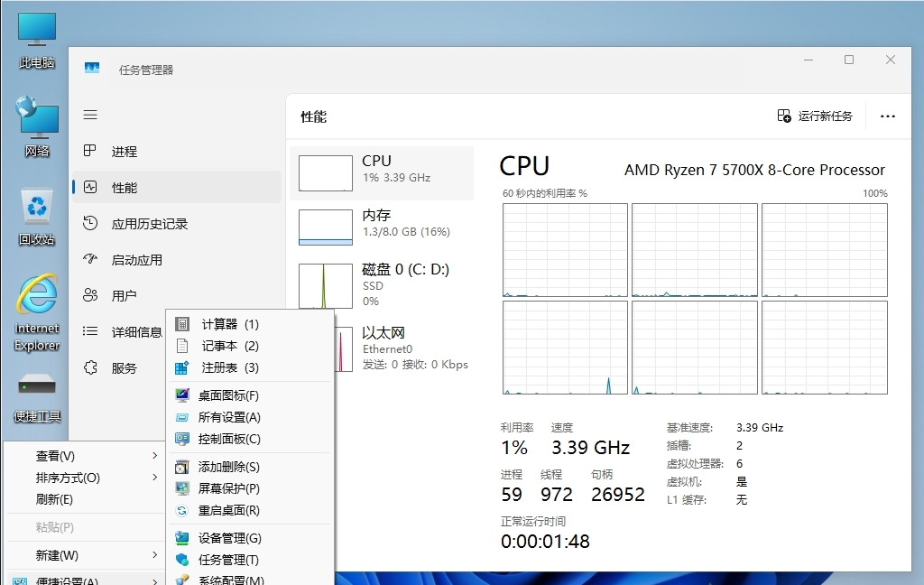Viewport: 924px width, 585px height.
Task: Expand the 查看(V) submenu
Action: [x=86, y=456]
